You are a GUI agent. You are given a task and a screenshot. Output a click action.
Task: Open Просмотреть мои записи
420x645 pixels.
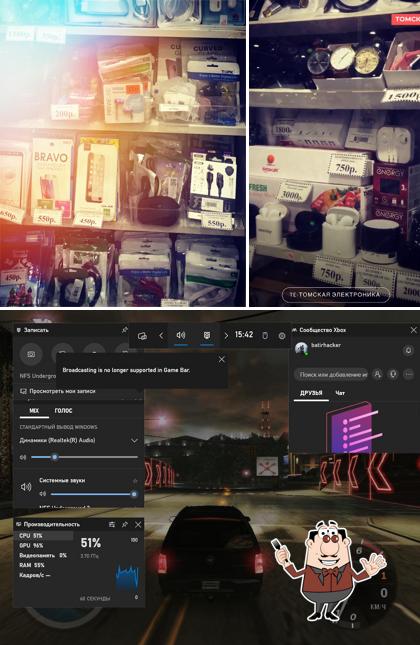(x=58, y=391)
